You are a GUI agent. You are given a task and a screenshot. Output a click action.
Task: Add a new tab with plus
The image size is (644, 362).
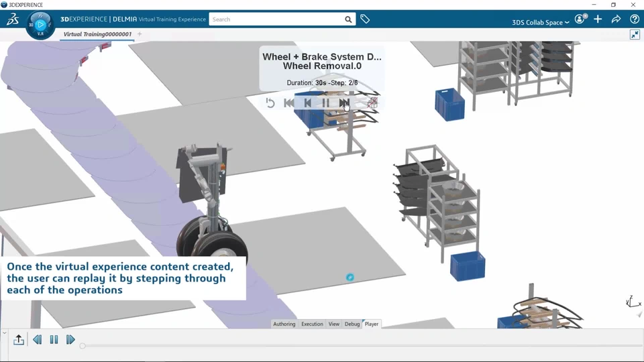(x=140, y=34)
